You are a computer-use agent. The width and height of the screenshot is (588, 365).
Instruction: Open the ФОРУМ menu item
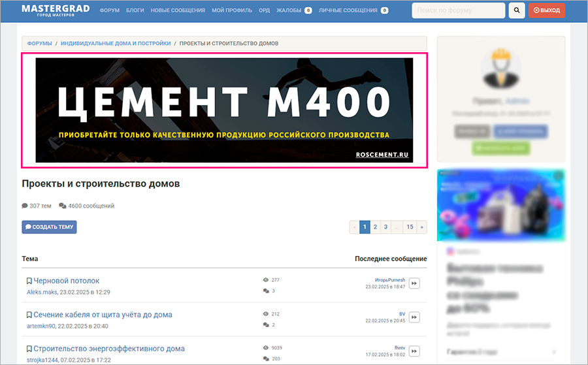[x=110, y=10]
